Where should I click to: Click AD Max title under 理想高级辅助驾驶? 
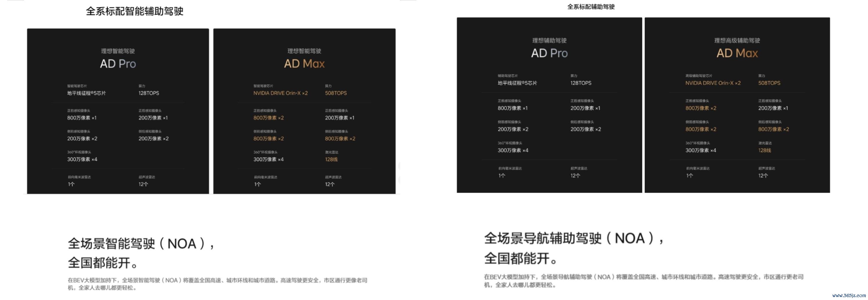(x=737, y=53)
